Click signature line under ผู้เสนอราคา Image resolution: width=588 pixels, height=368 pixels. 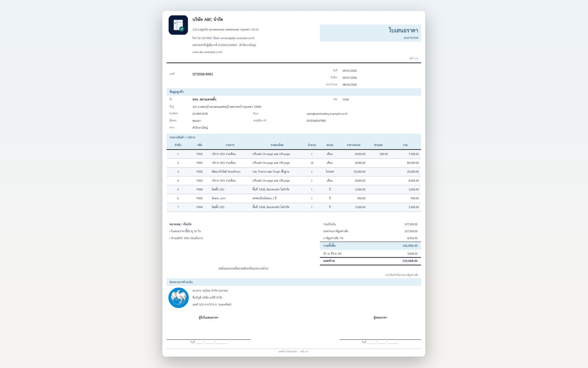point(380,339)
